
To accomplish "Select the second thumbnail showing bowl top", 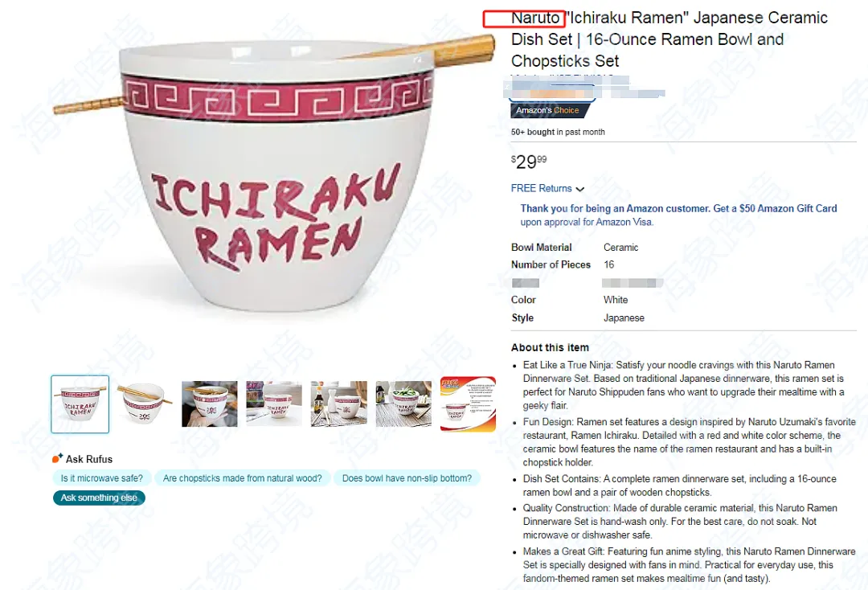I will click(x=145, y=404).
